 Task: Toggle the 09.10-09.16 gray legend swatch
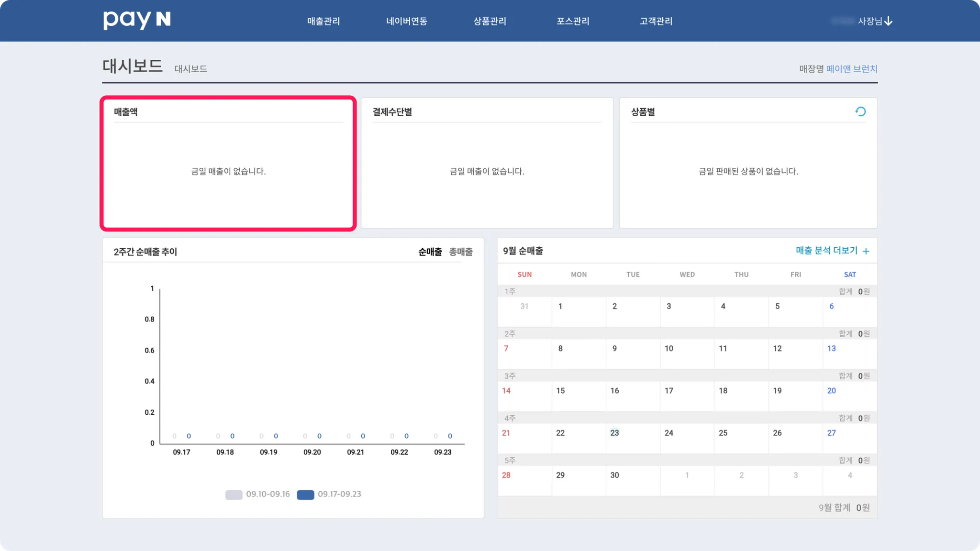point(234,495)
